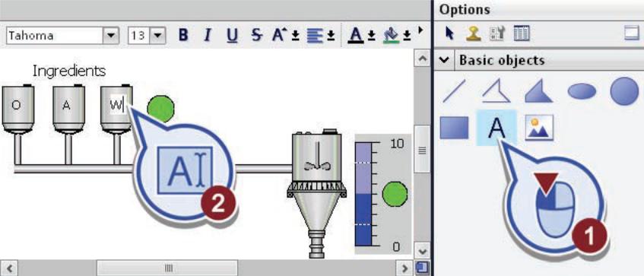This screenshot has height=276, width=644.
Task: Click the font size 13 field
Action: 139,36
